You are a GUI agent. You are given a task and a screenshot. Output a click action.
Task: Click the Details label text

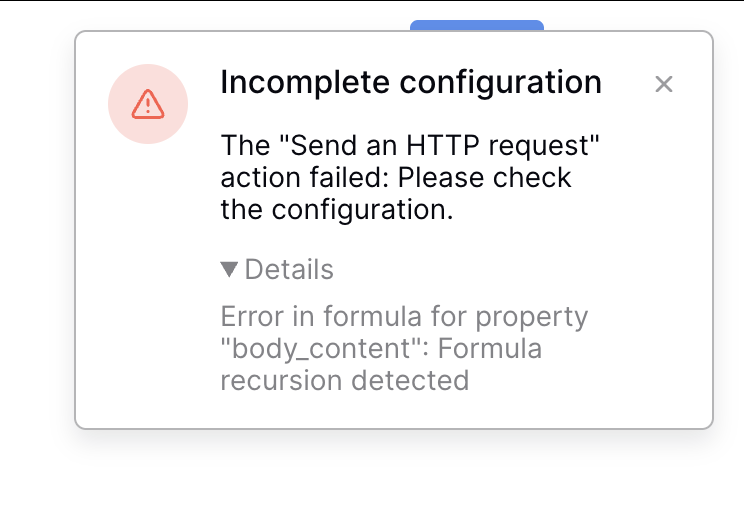point(289,269)
